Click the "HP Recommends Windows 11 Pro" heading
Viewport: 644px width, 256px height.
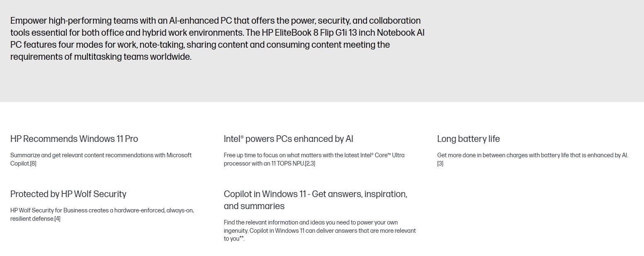point(74,139)
